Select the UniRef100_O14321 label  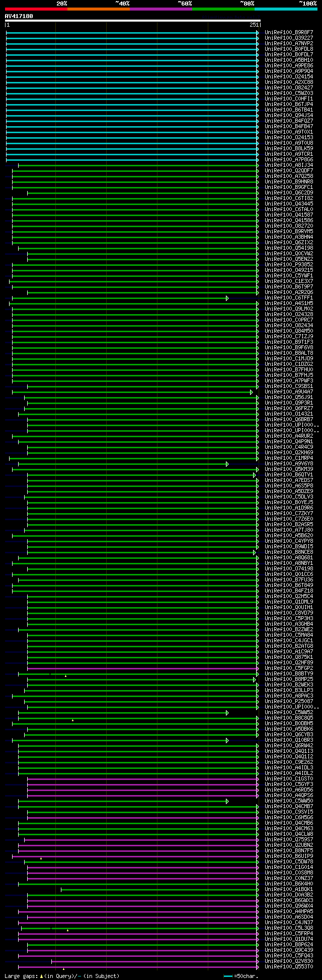pyautogui.click(x=289, y=414)
